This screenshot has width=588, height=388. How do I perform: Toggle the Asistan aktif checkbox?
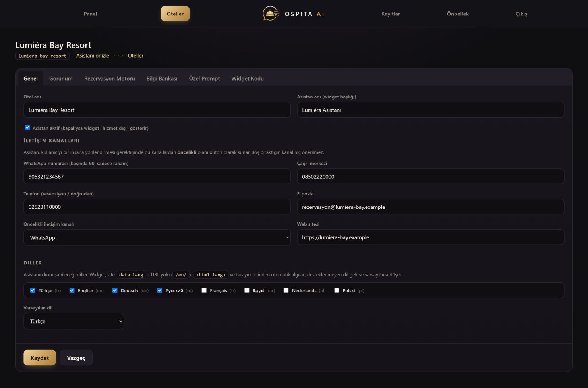click(28, 127)
